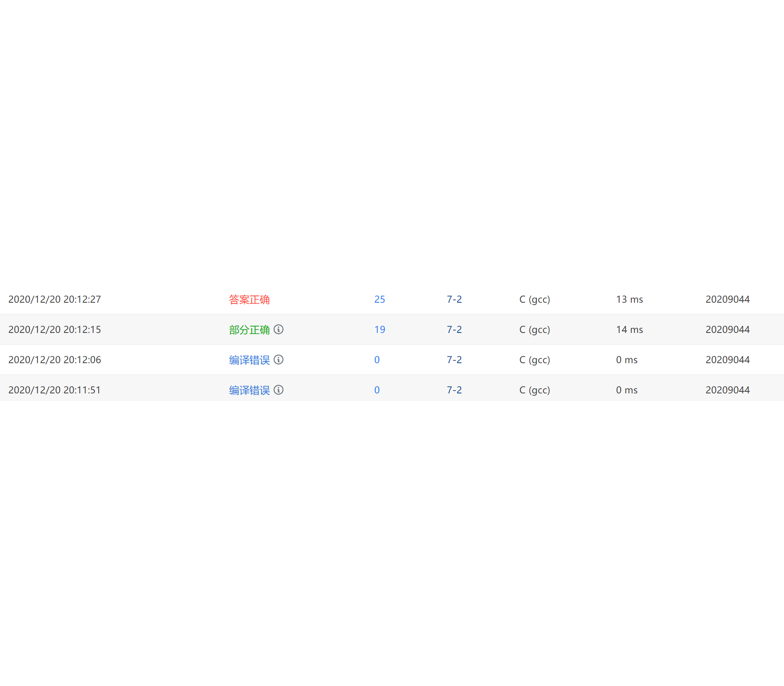
Task: Click score 25 in first row
Action: click(379, 299)
